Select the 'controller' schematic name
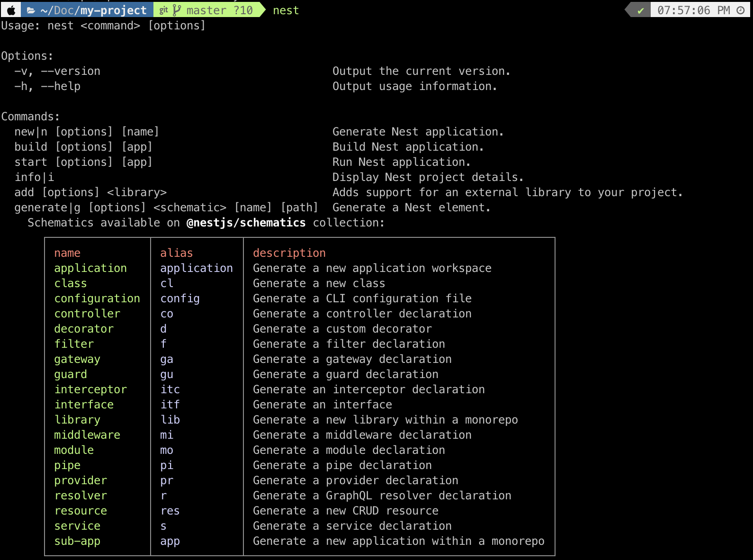The width and height of the screenshot is (753, 560). coord(87,314)
